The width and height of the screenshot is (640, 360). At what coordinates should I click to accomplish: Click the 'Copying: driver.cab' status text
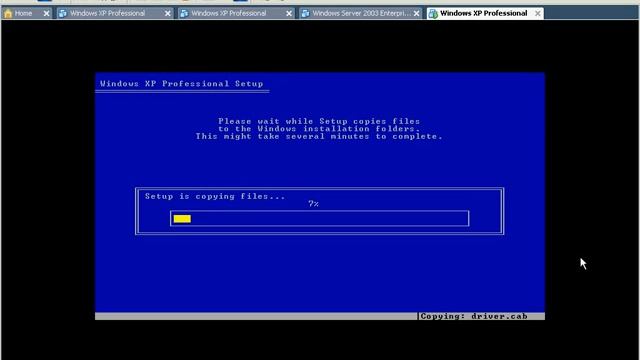pos(474,316)
